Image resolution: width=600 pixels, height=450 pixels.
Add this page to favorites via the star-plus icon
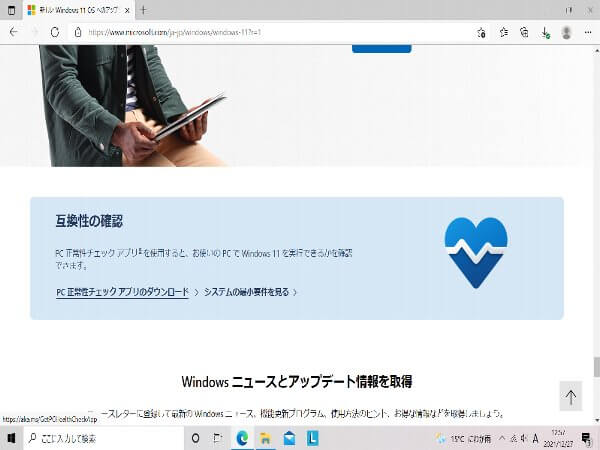coord(481,33)
